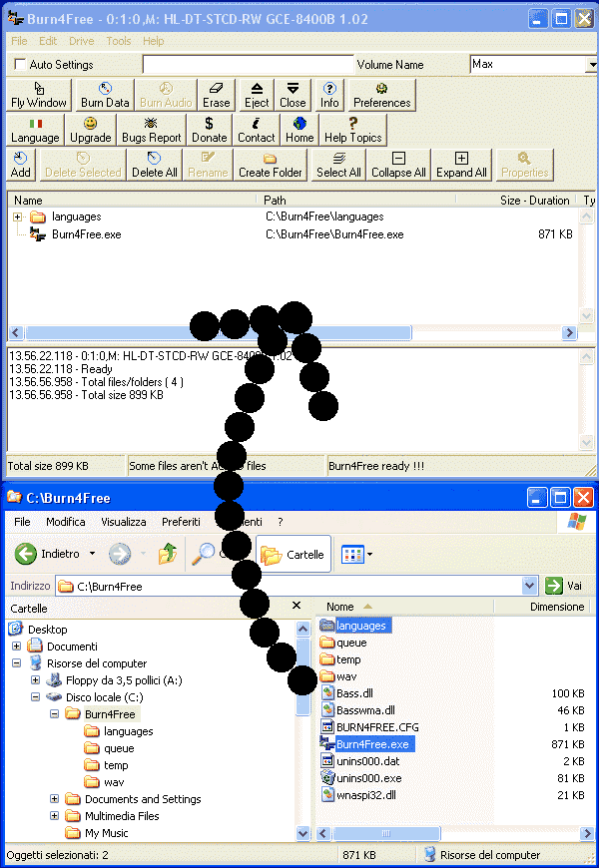Expand All tree items
Screen dimensions: 599x868
click(x=461, y=165)
